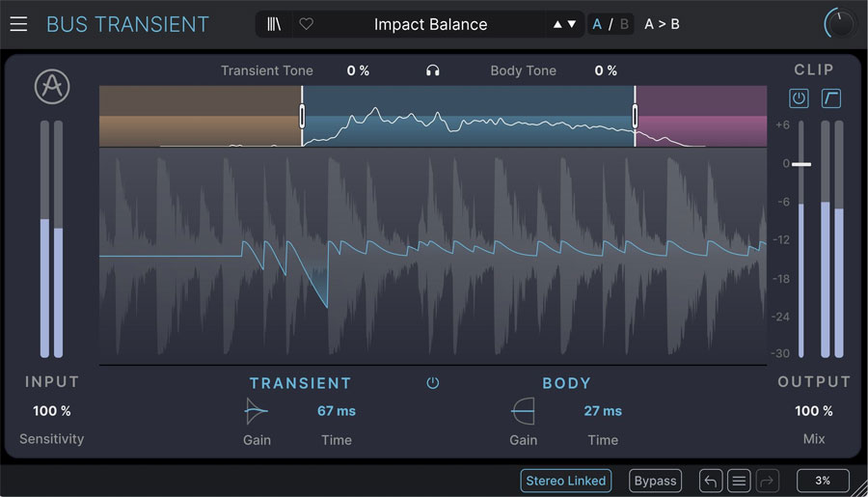Click the Body Time 27 ms value
The width and height of the screenshot is (868, 497).
click(602, 411)
